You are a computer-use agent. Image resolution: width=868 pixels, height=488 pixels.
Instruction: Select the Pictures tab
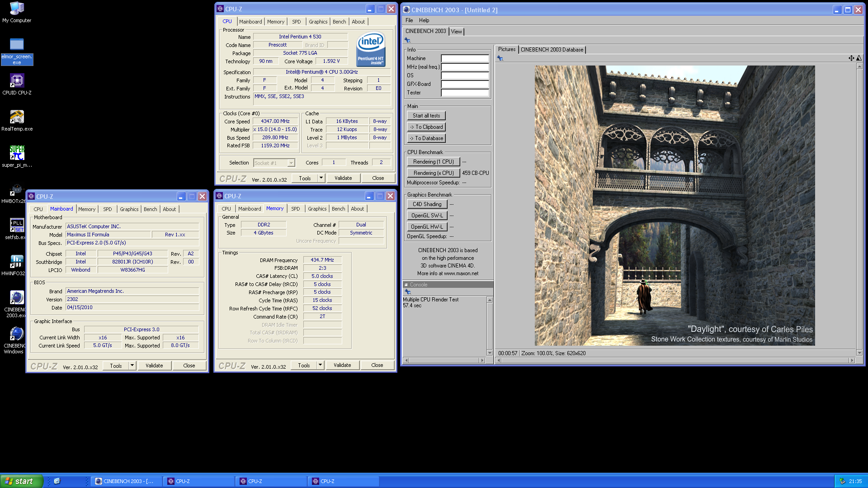click(507, 49)
